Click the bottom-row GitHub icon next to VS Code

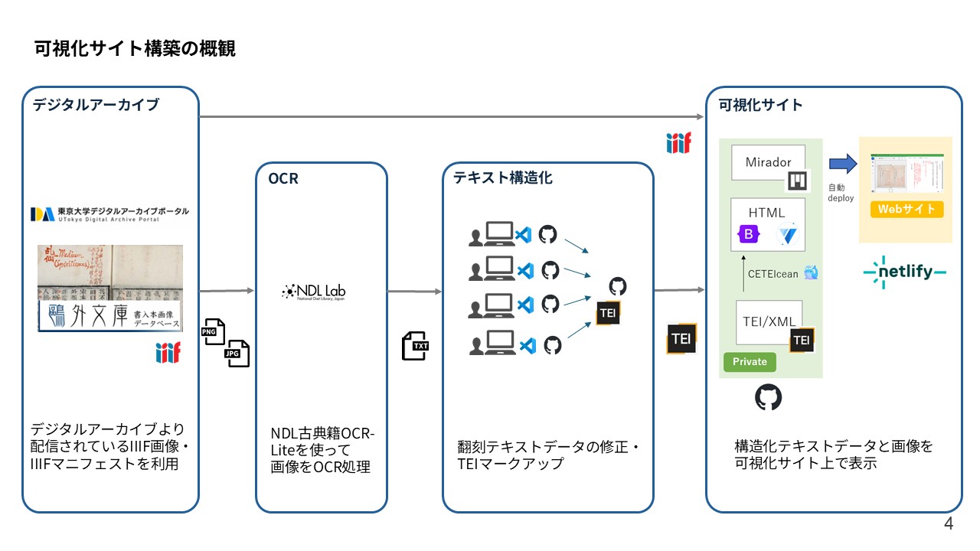(x=552, y=345)
